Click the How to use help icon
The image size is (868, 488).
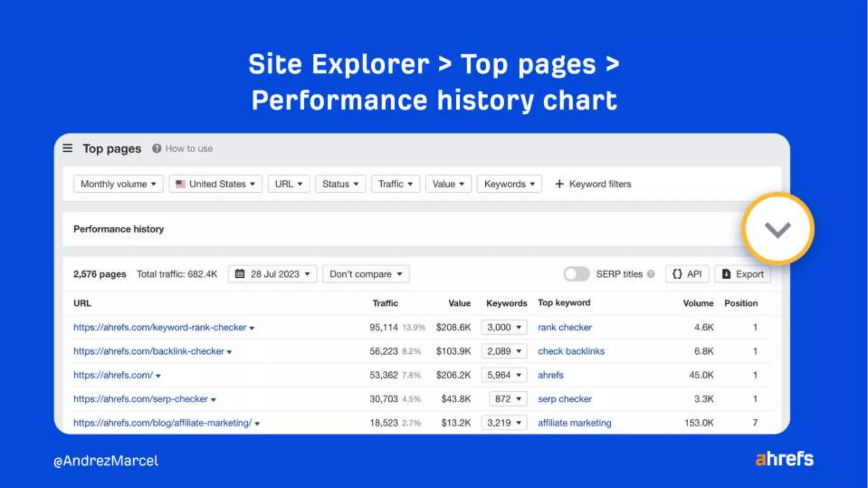coord(157,148)
